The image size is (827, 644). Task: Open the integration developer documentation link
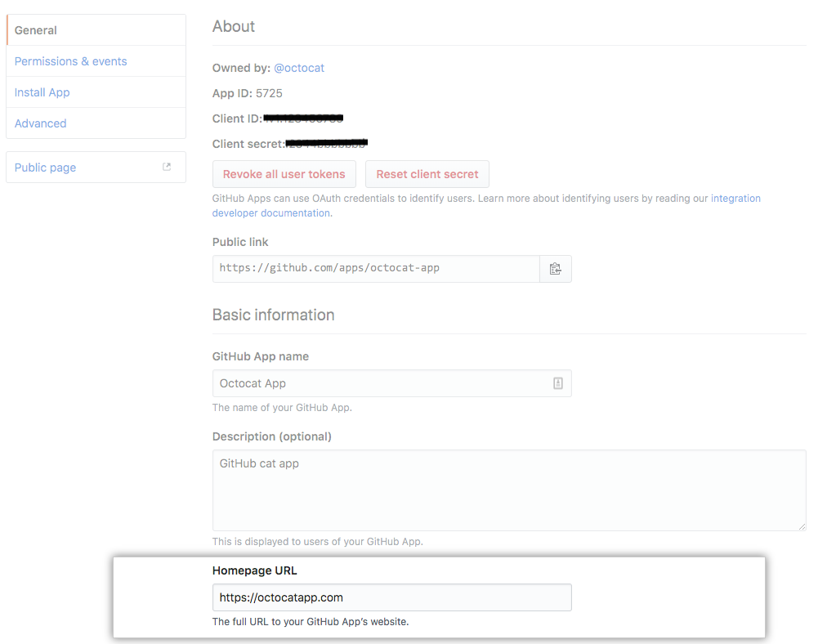click(735, 198)
